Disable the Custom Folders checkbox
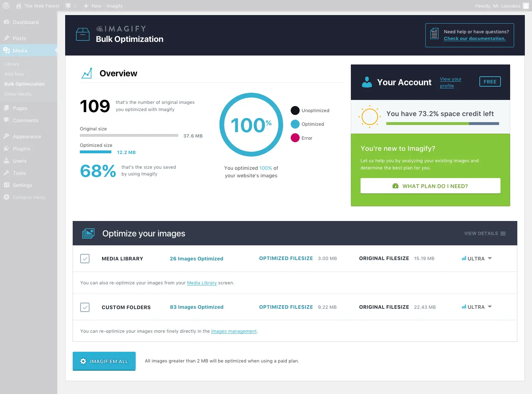 click(x=85, y=307)
